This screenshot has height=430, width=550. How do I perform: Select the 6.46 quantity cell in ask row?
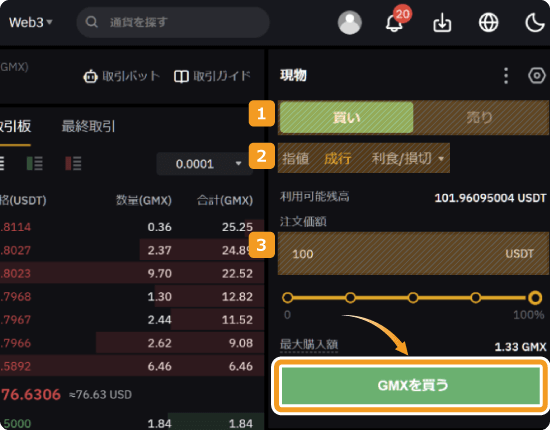160,366
